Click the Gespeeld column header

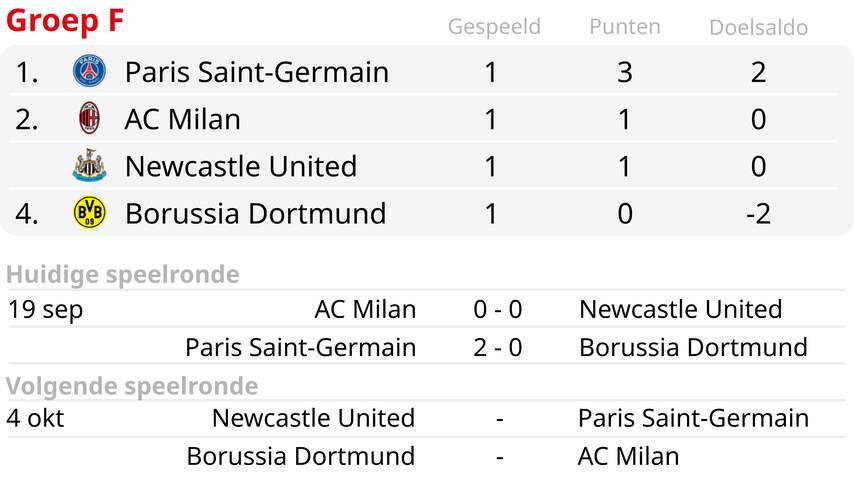pyautogui.click(x=494, y=27)
